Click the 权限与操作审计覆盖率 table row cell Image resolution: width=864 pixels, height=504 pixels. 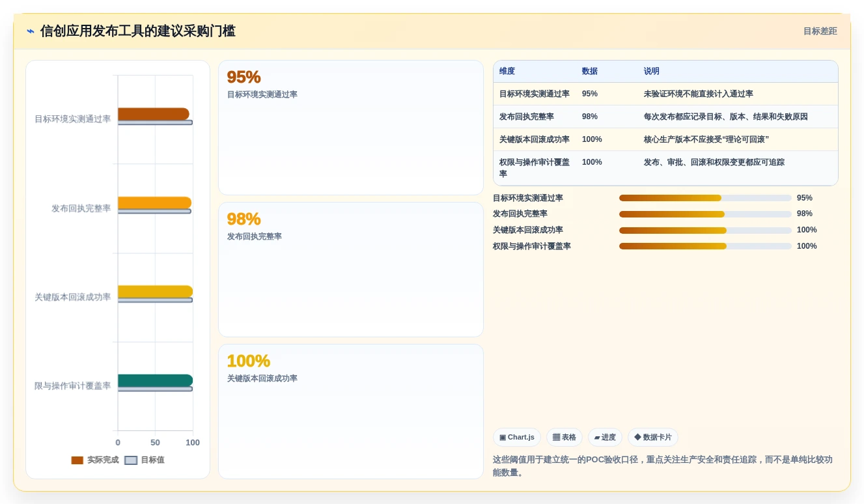535,168
